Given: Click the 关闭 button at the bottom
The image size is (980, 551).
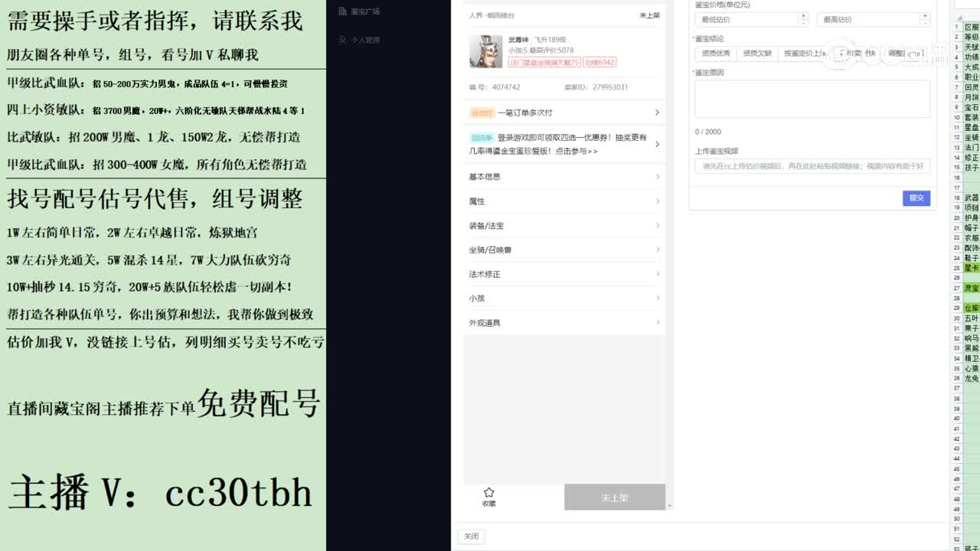Looking at the screenshot, I should click(x=471, y=536).
